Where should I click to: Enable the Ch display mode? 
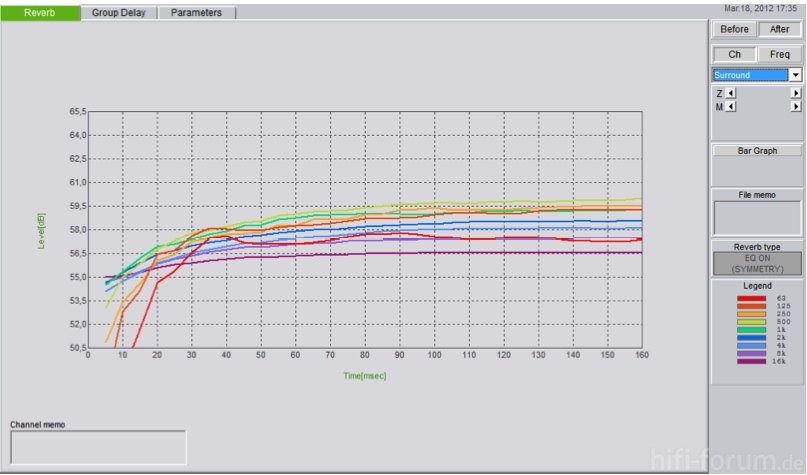[734, 54]
